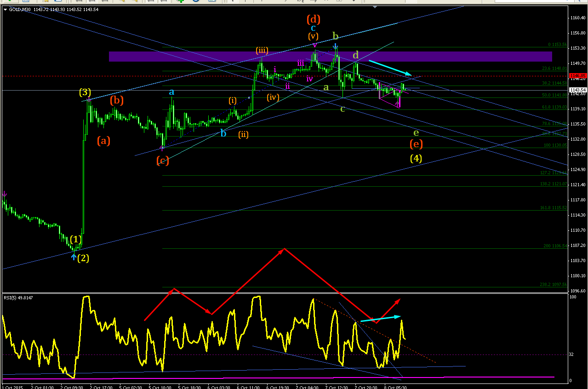Click the RSI scale value 32
Viewport: 588px width, 389px height.
[x=571, y=355]
